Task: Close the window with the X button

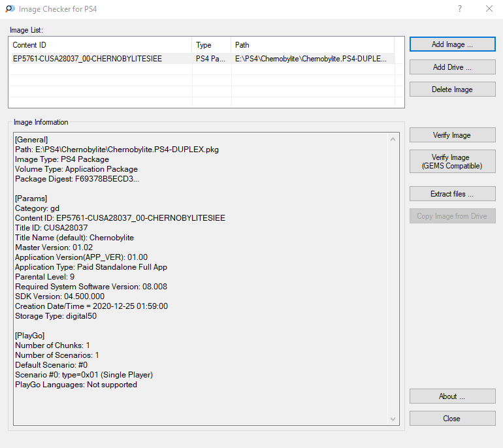Action: pyautogui.click(x=489, y=8)
